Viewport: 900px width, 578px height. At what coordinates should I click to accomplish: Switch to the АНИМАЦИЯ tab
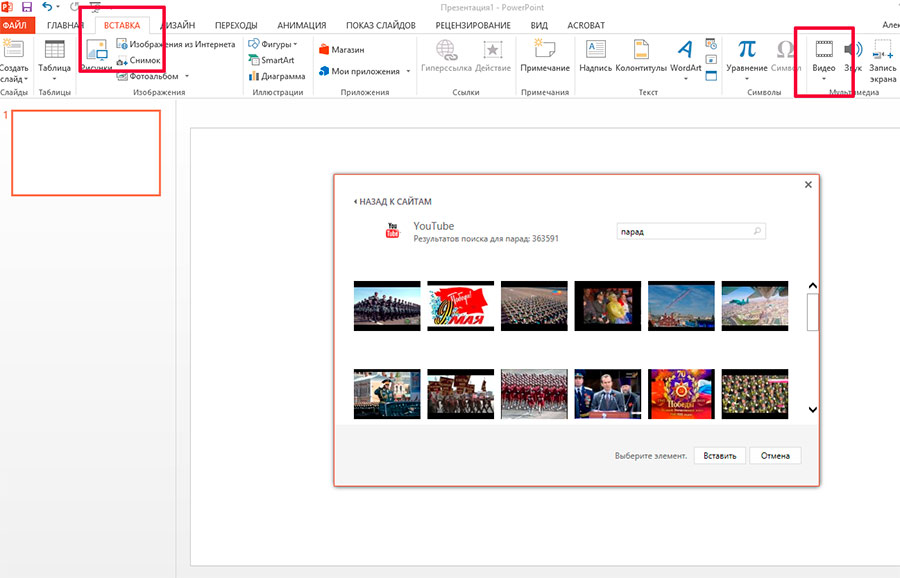coord(301,25)
